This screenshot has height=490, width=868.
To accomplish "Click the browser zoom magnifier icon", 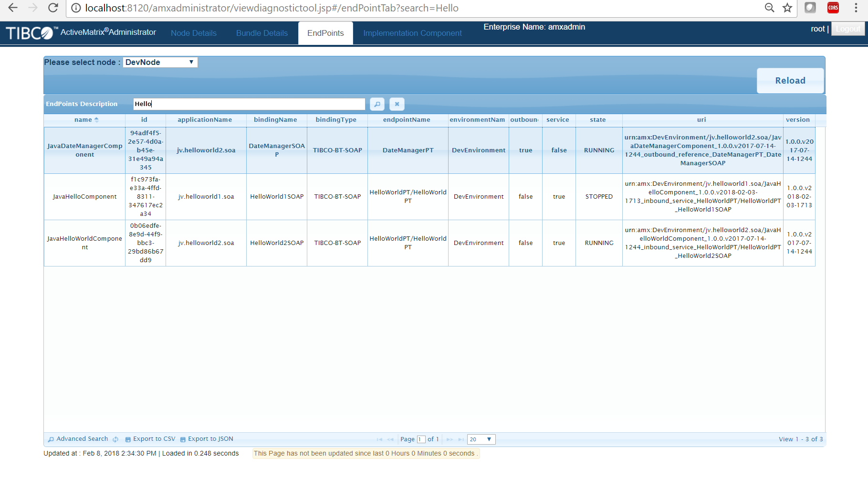I will tap(769, 8).
